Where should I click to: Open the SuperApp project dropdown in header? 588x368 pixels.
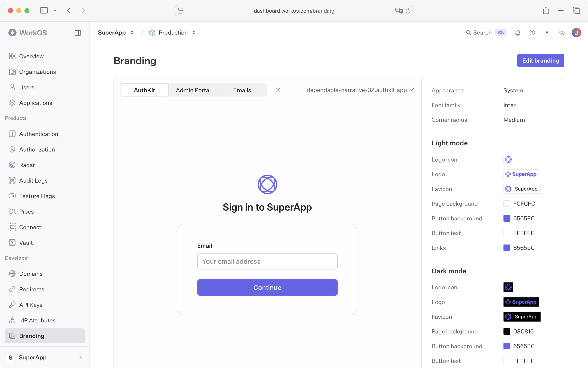116,33
